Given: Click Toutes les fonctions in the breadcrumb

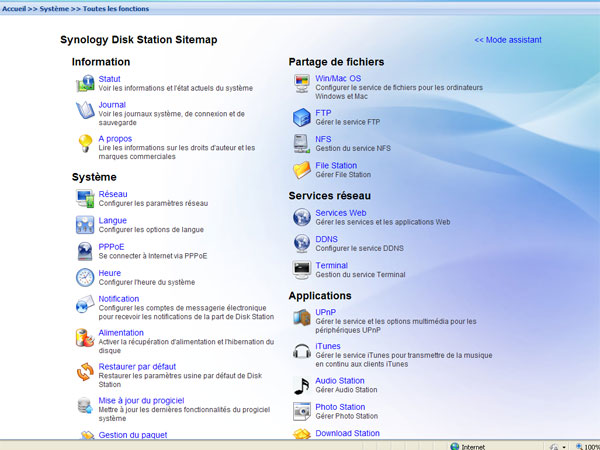Looking at the screenshot, I should [x=116, y=8].
